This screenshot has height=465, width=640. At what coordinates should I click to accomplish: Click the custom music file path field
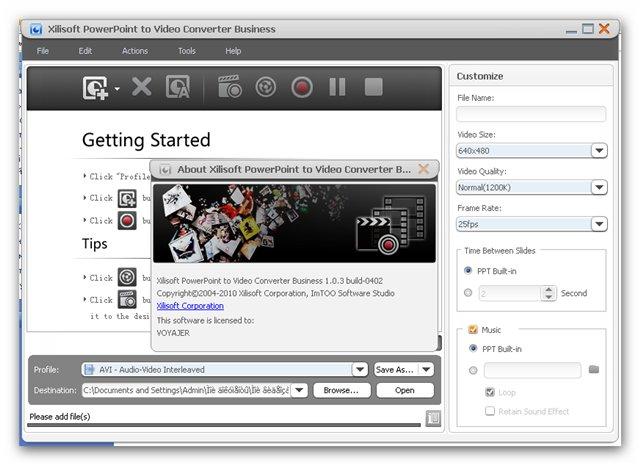[x=532, y=370]
